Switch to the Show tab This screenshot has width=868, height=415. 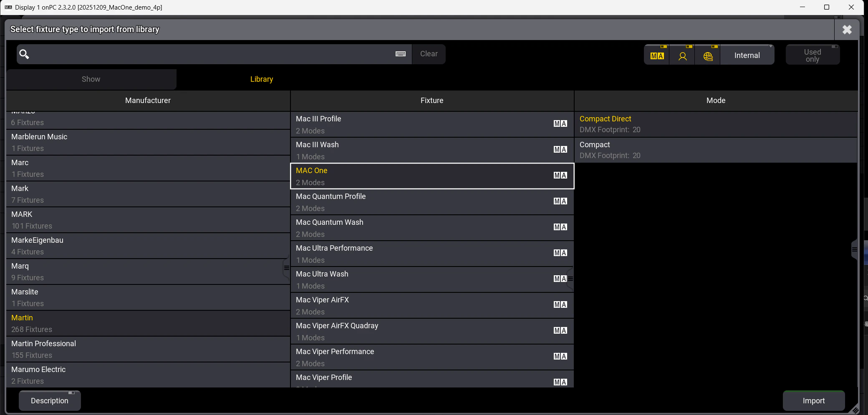91,79
